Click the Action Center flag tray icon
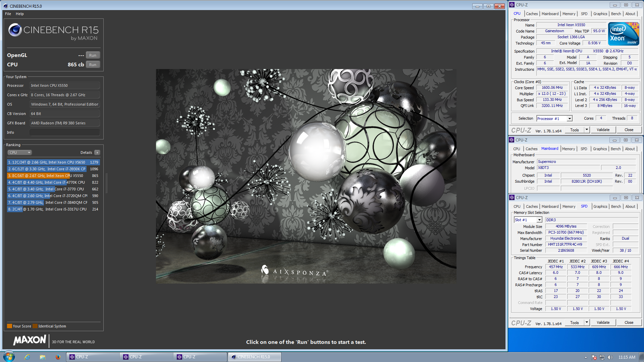This screenshot has width=644, height=362. point(594,357)
